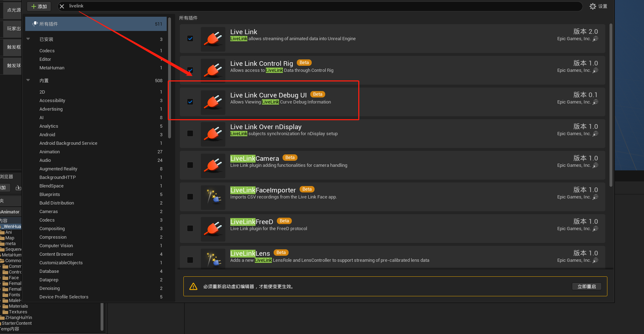Click the restart warning triangle icon
The image size is (644, 334).
[193, 286]
